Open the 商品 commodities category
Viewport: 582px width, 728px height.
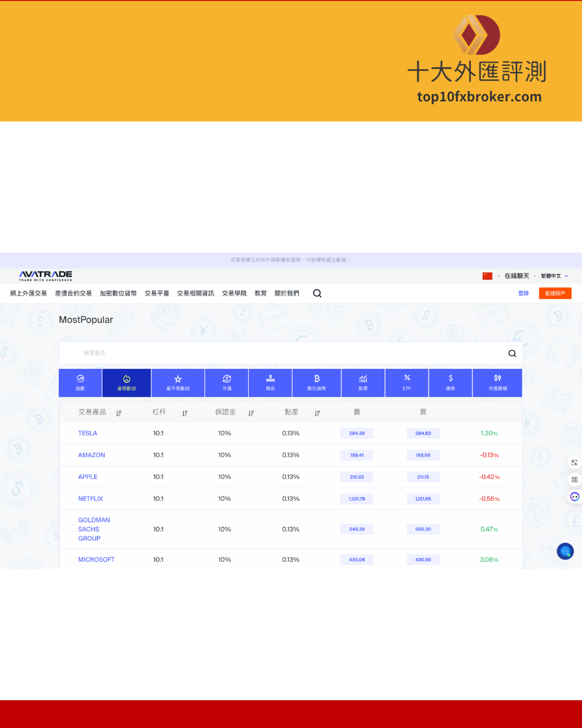pyautogui.click(x=271, y=382)
